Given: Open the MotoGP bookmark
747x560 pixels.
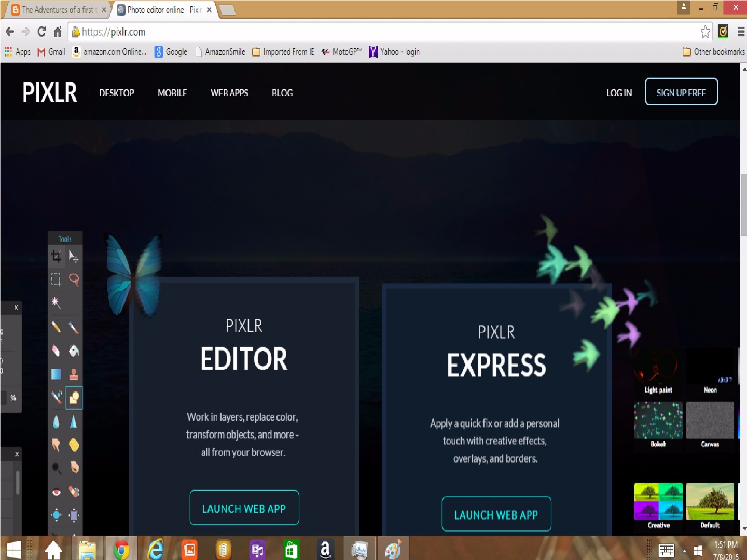Looking at the screenshot, I should pos(341,52).
